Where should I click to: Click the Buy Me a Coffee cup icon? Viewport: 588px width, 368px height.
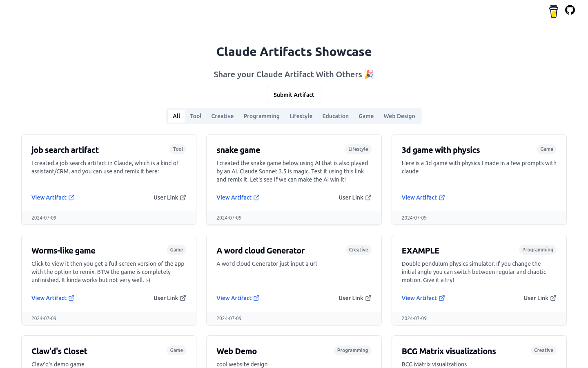point(554,11)
